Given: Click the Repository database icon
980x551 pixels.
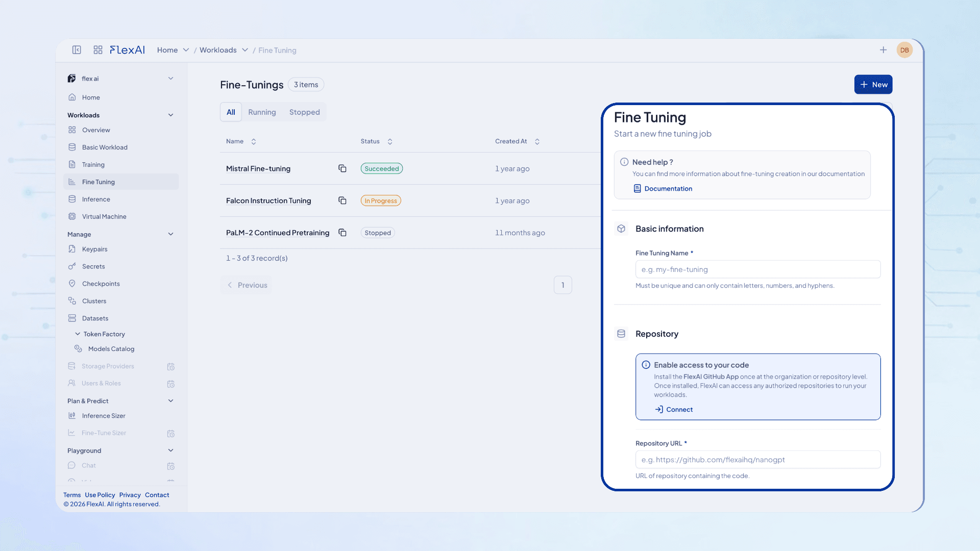Looking at the screenshot, I should coord(621,334).
